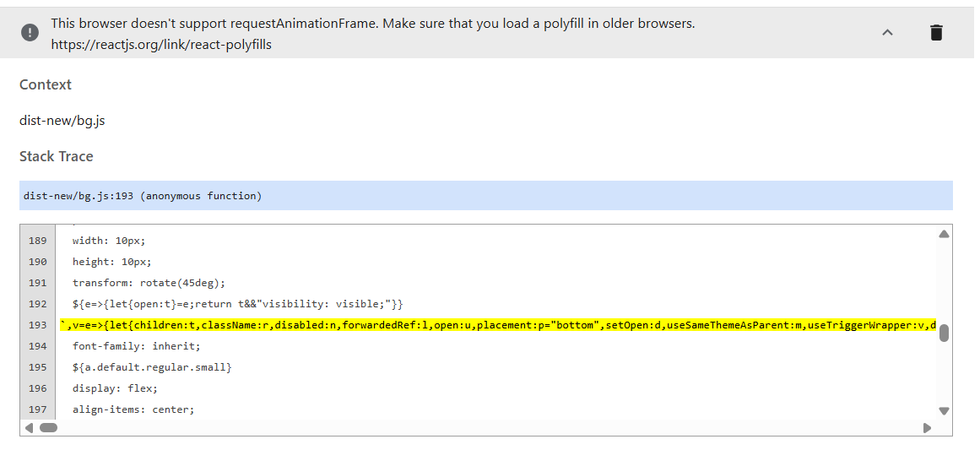Image resolution: width=980 pixels, height=450 pixels.
Task: Click the horizontal scroll-right arrow
Action: click(x=927, y=428)
